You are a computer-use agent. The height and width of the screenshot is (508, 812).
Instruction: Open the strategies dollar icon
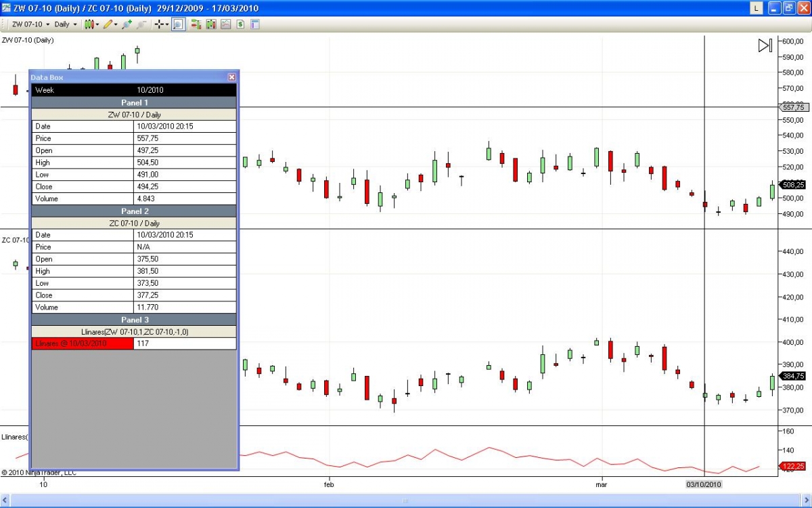[240, 24]
